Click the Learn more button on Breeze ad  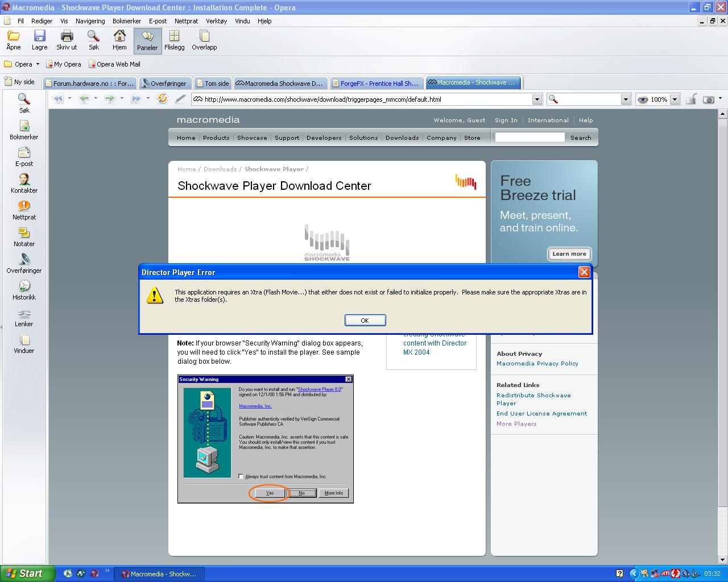pyautogui.click(x=569, y=254)
